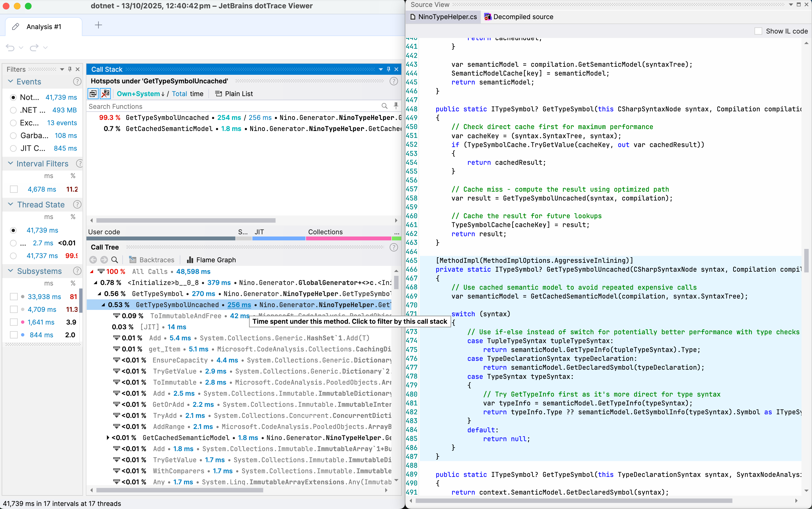
Task: Expand the GetCachedSemanticModel tree node
Action: [108, 438]
